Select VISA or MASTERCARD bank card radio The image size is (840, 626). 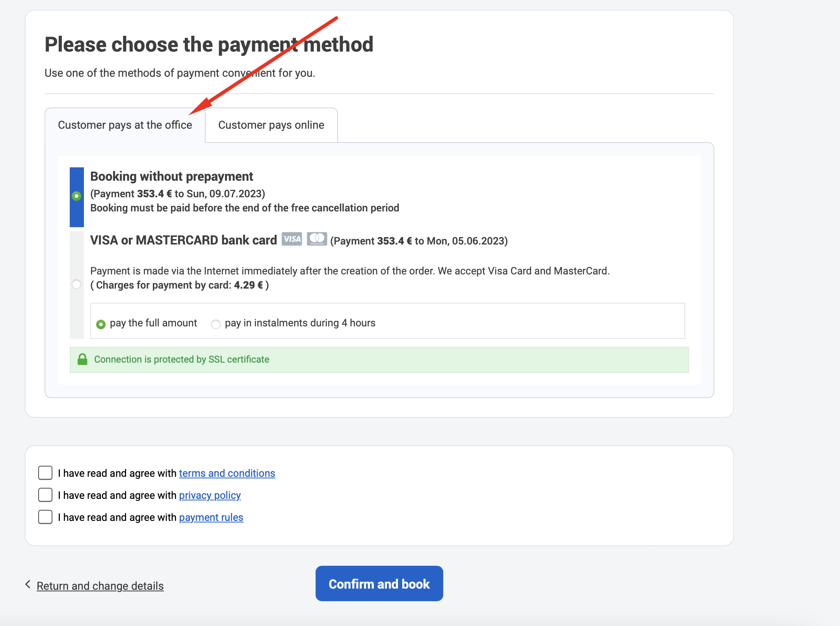point(76,284)
